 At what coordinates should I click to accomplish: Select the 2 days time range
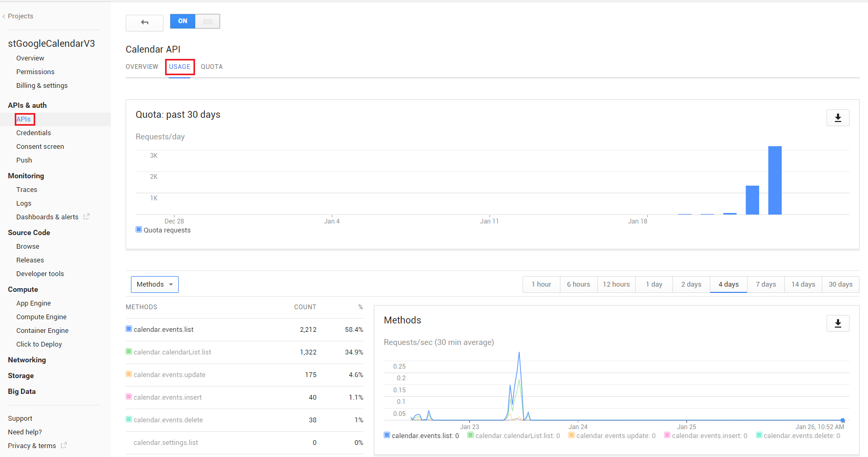pos(691,285)
